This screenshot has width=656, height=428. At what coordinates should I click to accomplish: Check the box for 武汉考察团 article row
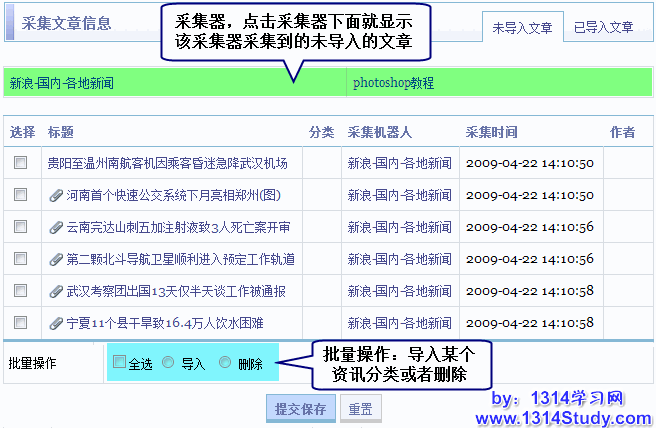coord(20,291)
